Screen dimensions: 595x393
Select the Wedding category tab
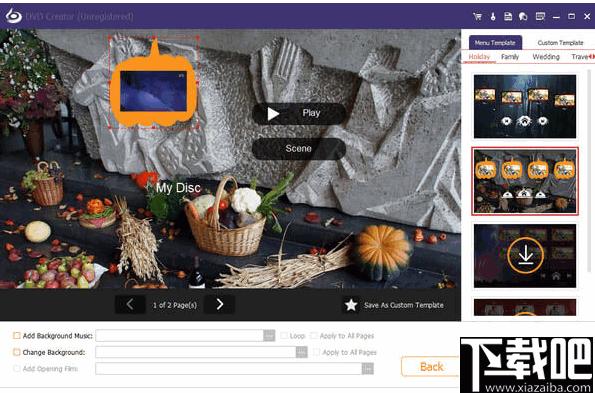(x=546, y=57)
